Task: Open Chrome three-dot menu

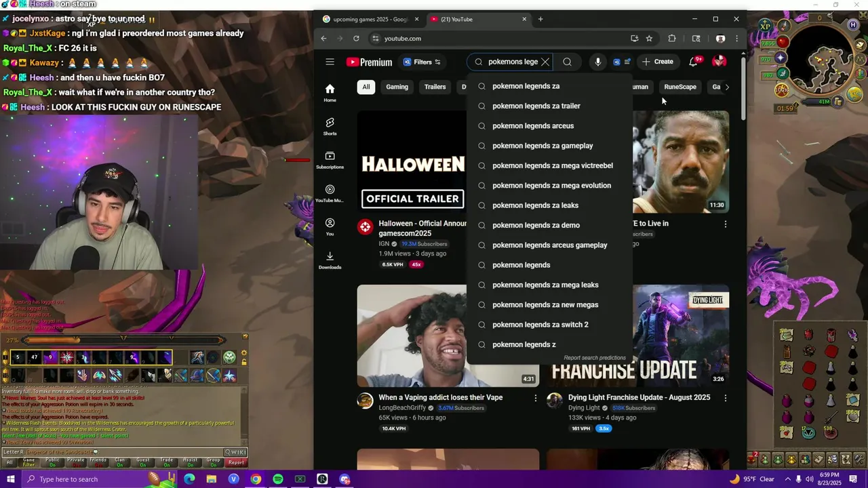Action: [x=736, y=39]
